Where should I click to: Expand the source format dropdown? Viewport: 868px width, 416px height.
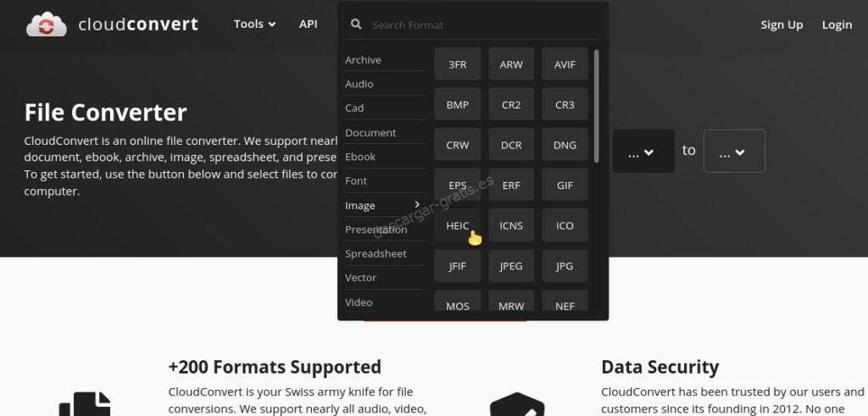643,152
